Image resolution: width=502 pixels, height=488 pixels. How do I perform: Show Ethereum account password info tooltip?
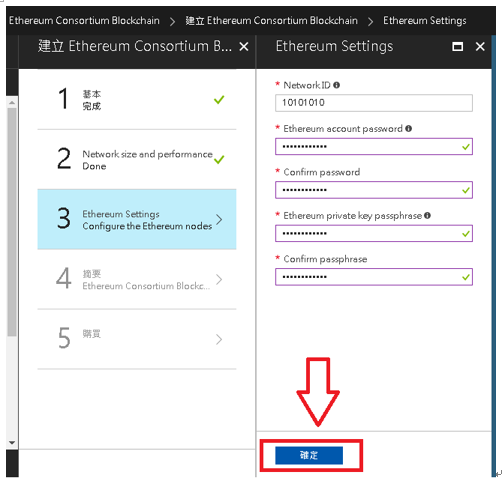pos(409,129)
